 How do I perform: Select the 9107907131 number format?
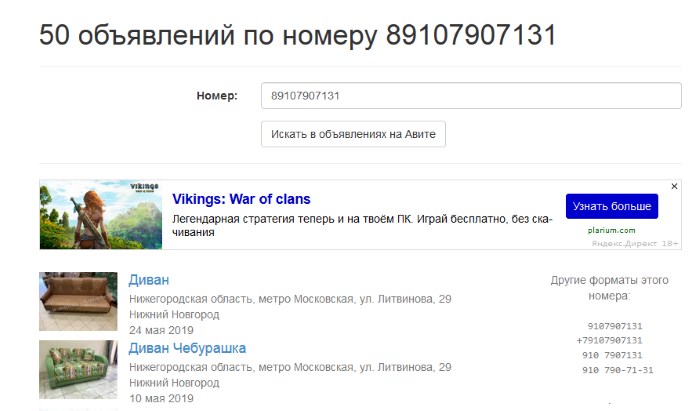pos(615,326)
